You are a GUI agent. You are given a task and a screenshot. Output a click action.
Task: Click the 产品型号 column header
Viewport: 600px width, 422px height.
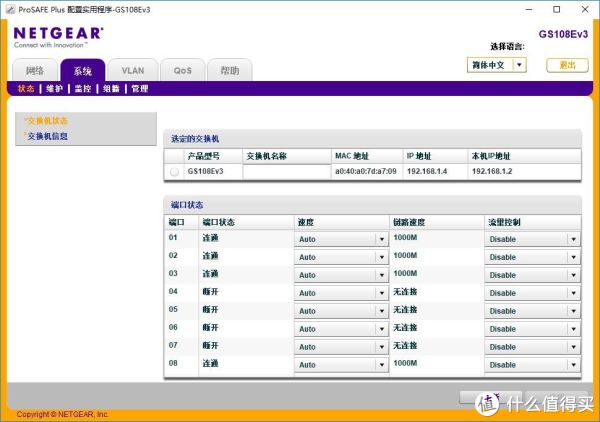coord(204,156)
